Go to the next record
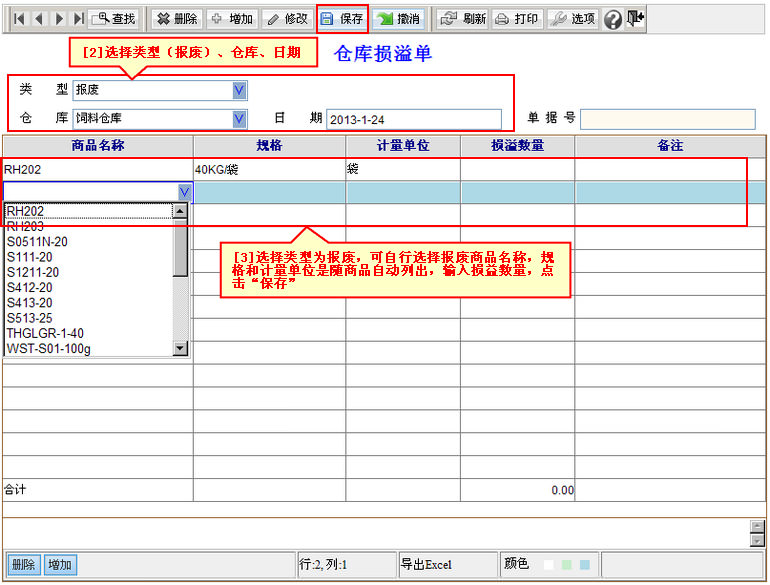770x585 pixels. [59, 18]
